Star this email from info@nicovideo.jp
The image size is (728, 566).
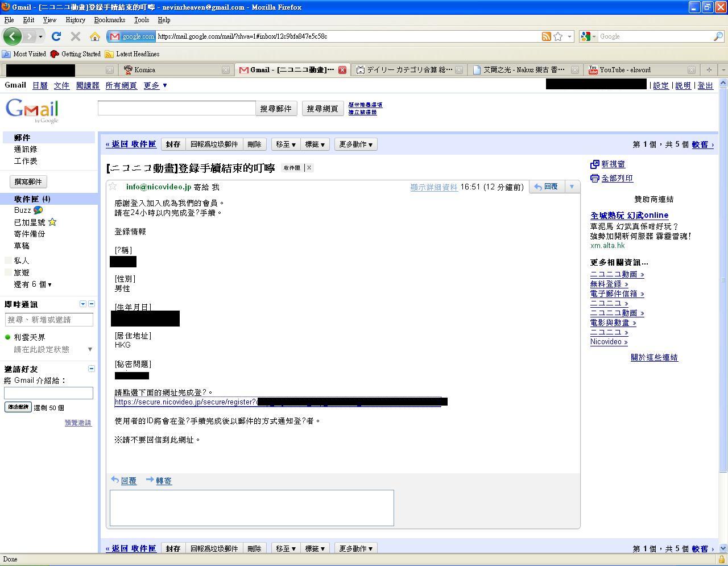coord(113,187)
